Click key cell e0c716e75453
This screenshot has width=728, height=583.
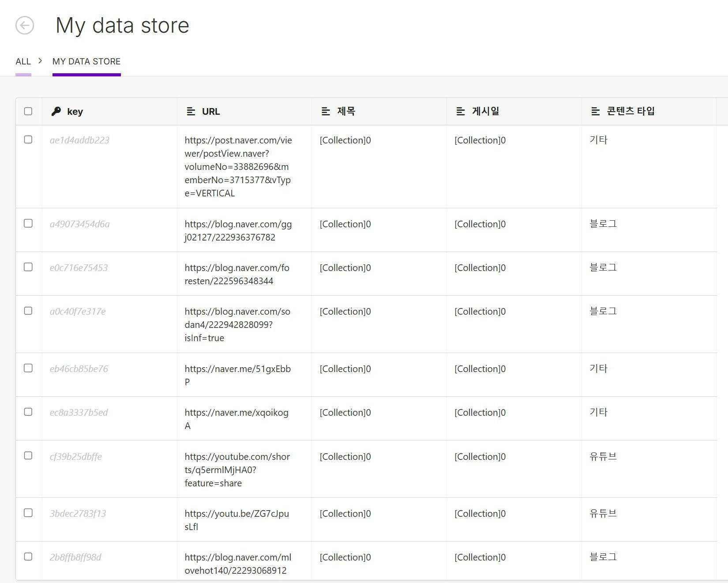tap(79, 268)
